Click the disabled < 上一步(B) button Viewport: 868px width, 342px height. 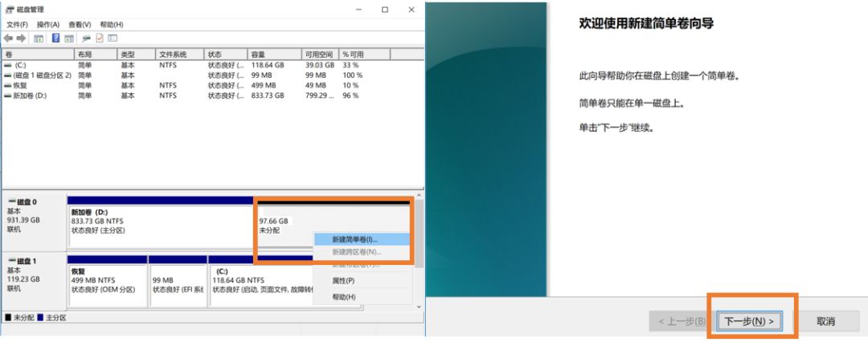[x=682, y=321]
